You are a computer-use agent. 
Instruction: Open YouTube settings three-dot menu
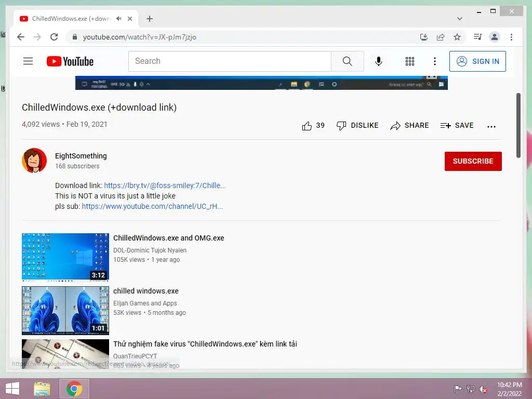point(435,61)
